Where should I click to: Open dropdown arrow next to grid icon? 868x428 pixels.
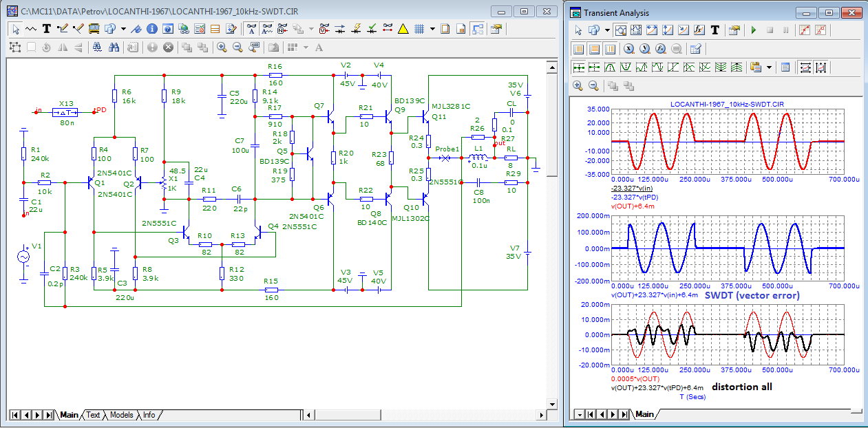432,29
